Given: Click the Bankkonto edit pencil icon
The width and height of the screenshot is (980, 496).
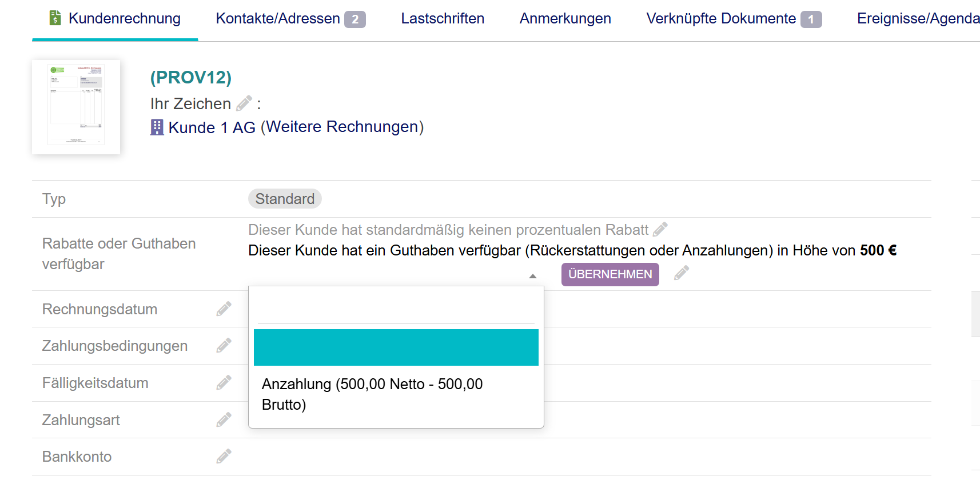Looking at the screenshot, I should click(224, 457).
